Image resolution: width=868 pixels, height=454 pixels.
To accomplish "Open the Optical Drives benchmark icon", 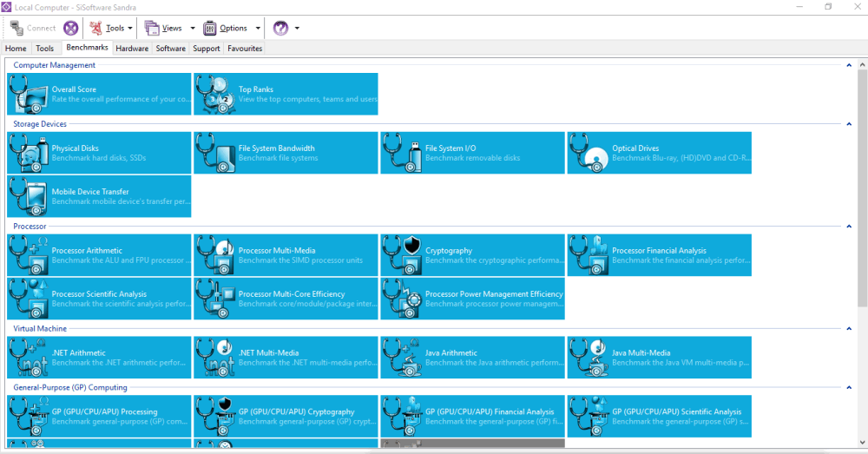I will (x=589, y=153).
